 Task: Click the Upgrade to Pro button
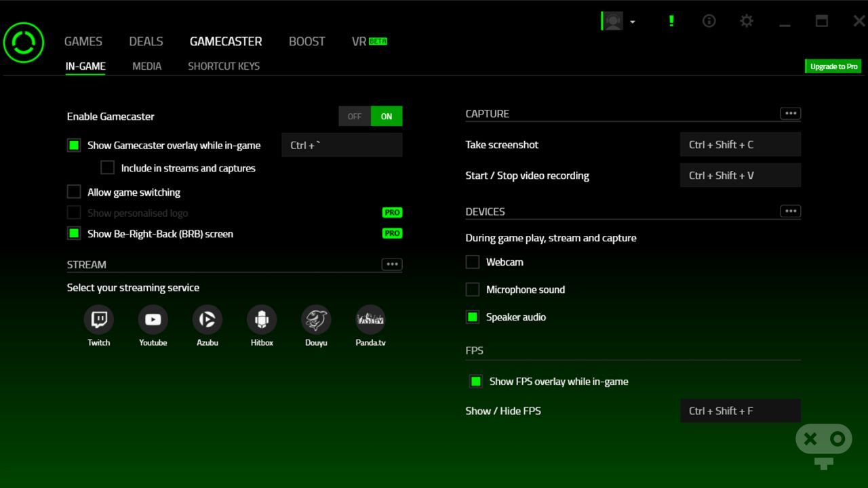pos(833,66)
